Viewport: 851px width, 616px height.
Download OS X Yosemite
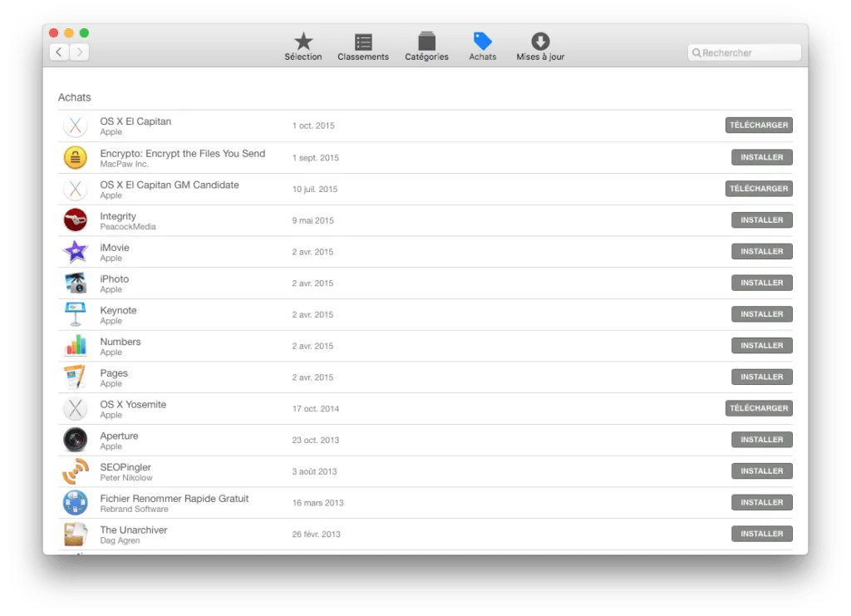coord(759,408)
